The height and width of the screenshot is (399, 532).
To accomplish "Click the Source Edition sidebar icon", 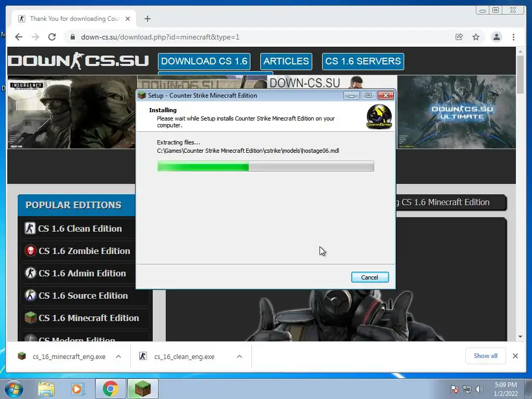I will coord(31,296).
